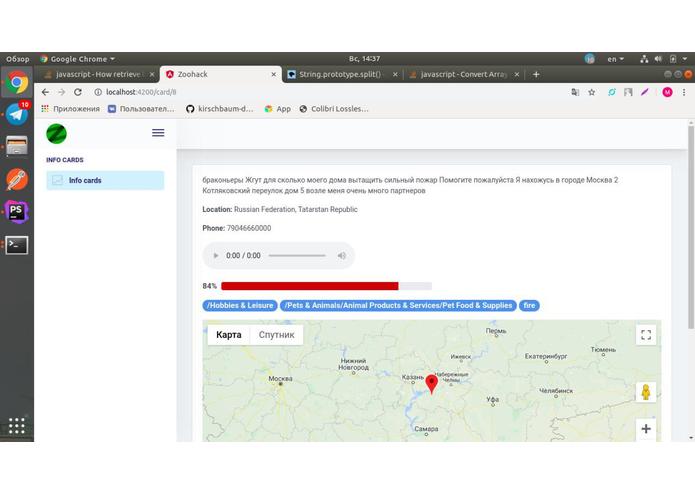Viewport: 695px width, 494px height.
Task: Switch map to Карта view
Action: 229,335
